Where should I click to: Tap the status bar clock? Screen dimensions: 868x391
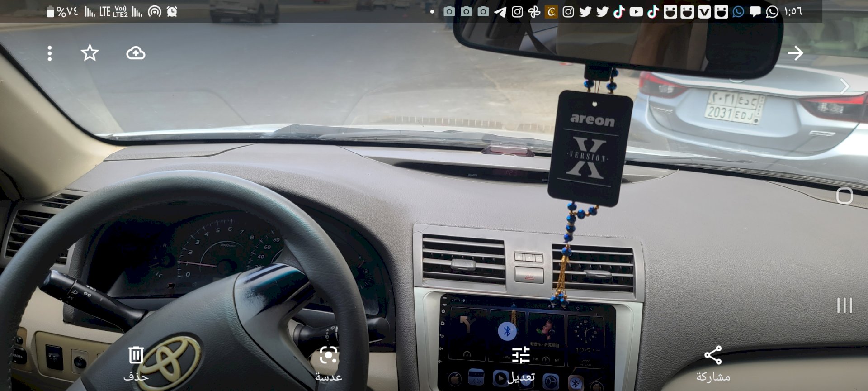pyautogui.click(x=793, y=12)
